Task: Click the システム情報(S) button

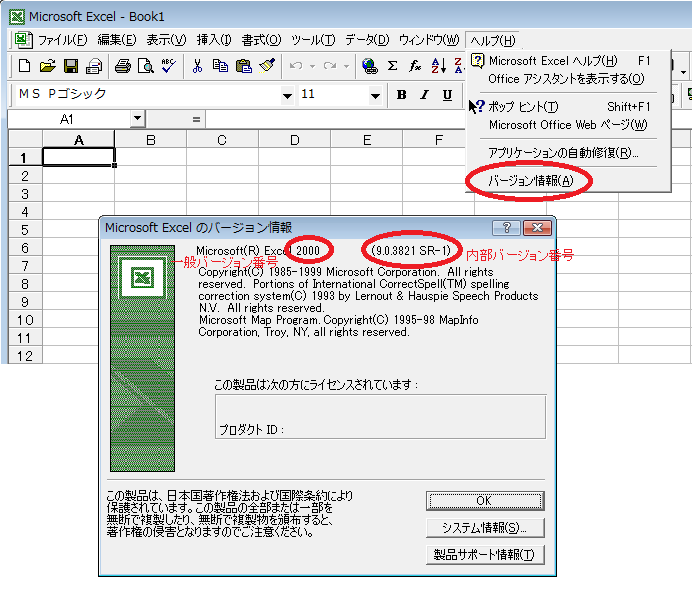Action: pyautogui.click(x=485, y=528)
